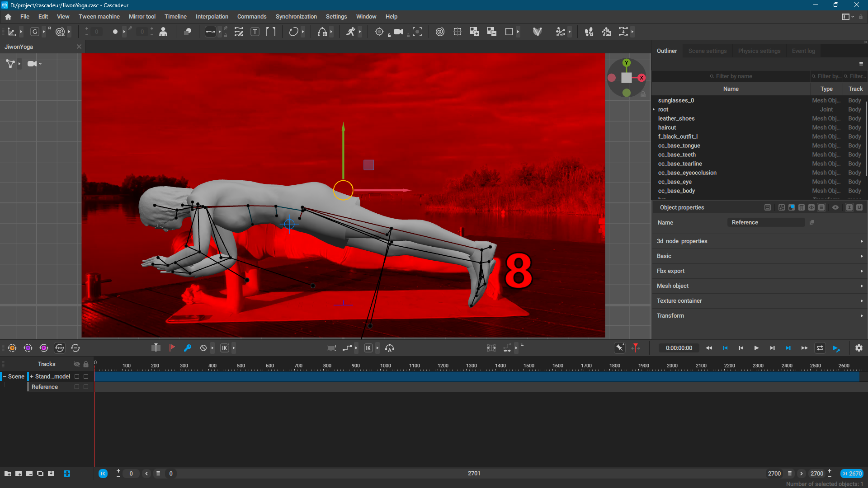Click the blue key icon above the timeline

[x=188, y=348]
